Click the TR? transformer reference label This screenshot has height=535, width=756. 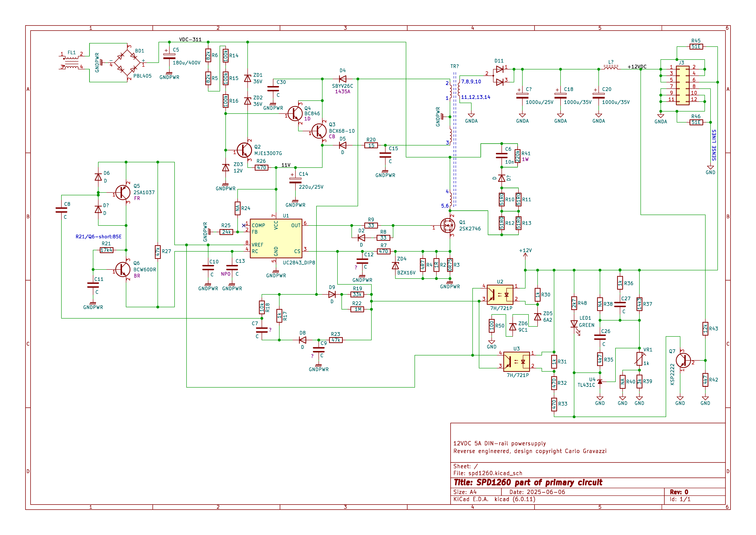(x=454, y=66)
